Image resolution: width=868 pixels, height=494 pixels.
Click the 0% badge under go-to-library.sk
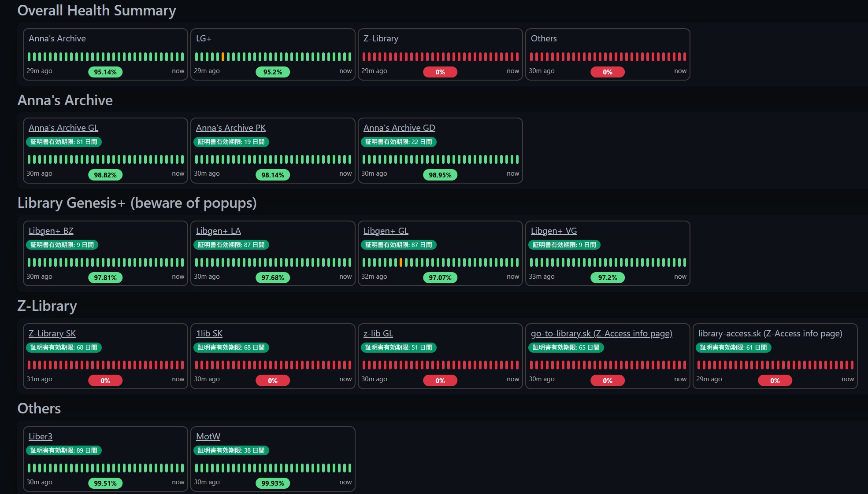[x=608, y=380]
